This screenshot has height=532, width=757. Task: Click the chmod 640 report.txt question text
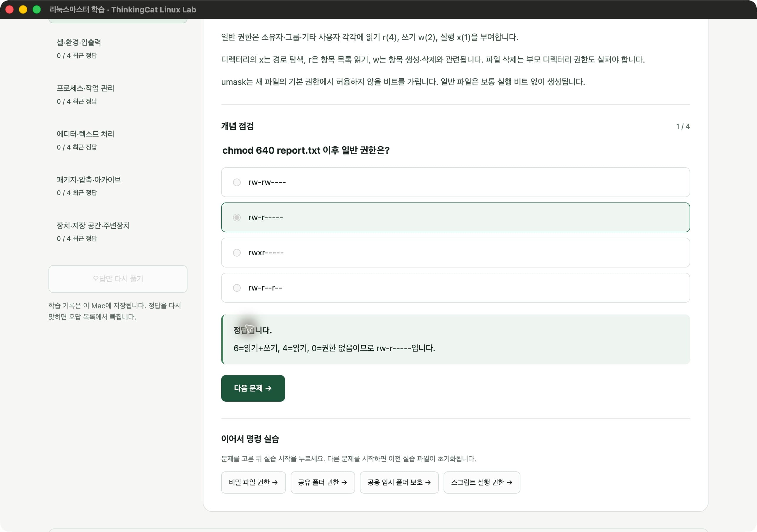pyautogui.click(x=306, y=150)
